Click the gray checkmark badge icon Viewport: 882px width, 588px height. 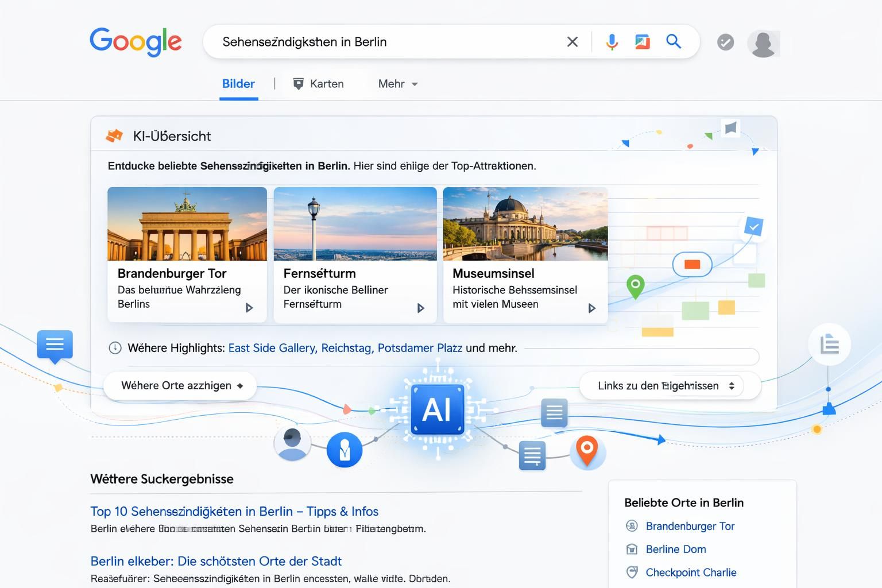point(726,42)
